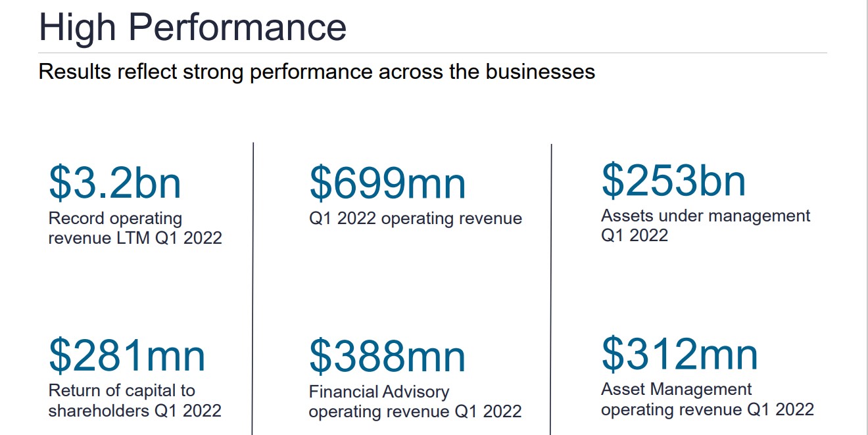
Task: Select the Asset Management operating revenue caption
Action: [x=707, y=400]
